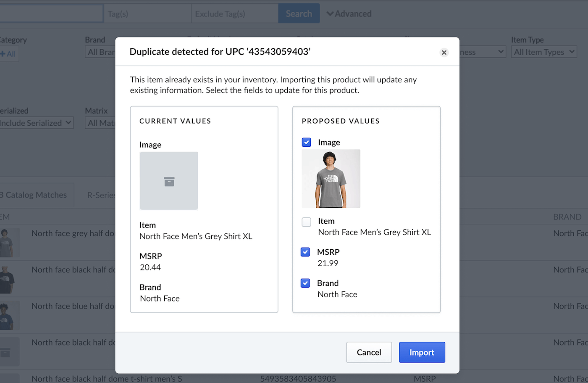
Task: Click North face black half dome t-shirt men's S
Action: point(107,378)
